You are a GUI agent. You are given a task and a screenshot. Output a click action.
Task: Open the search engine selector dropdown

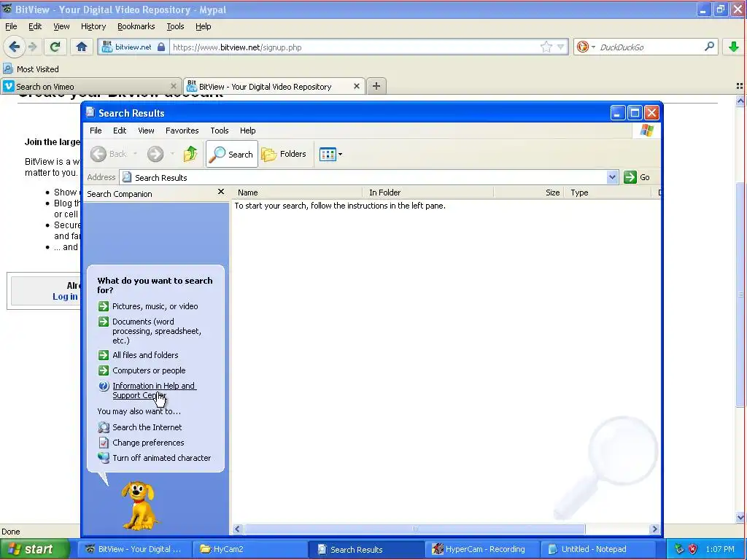[586, 47]
